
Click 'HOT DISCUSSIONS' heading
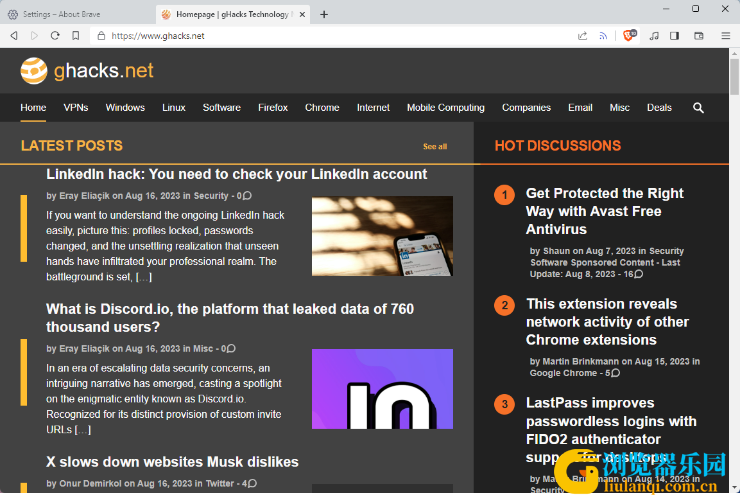[558, 146]
